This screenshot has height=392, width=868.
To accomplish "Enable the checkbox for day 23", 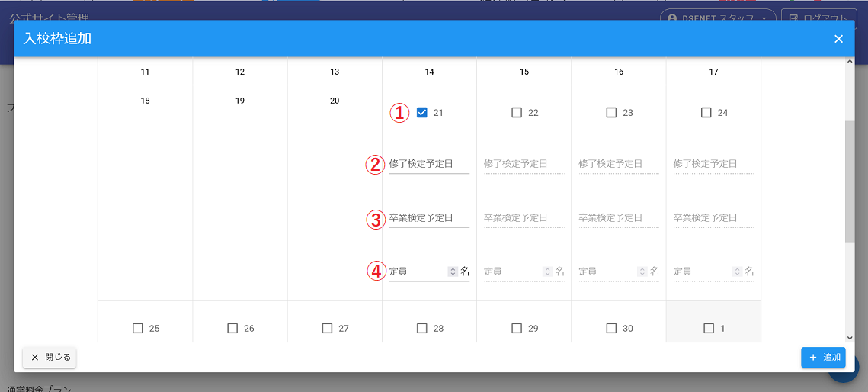I will click(x=611, y=113).
